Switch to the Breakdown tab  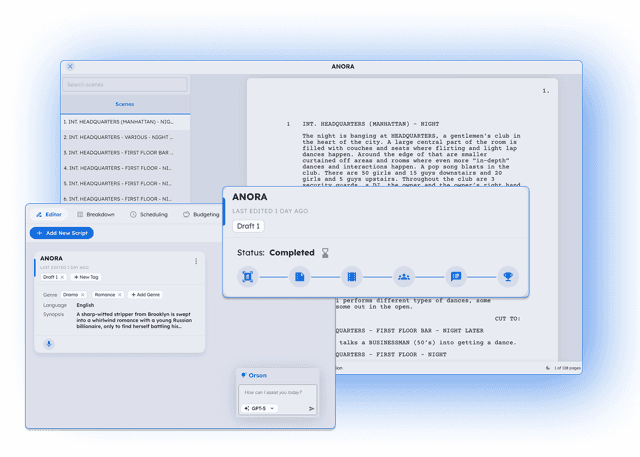coord(96,214)
